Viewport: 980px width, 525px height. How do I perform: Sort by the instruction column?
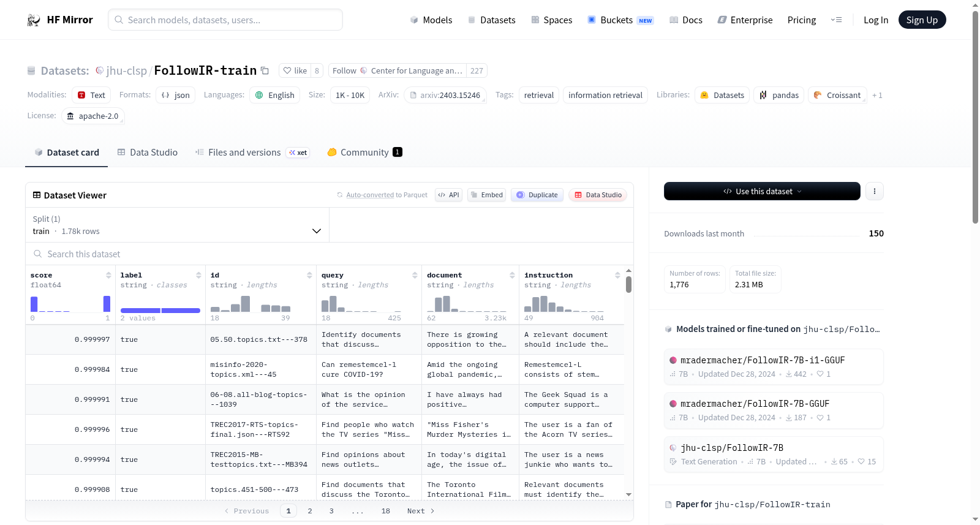(617, 275)
